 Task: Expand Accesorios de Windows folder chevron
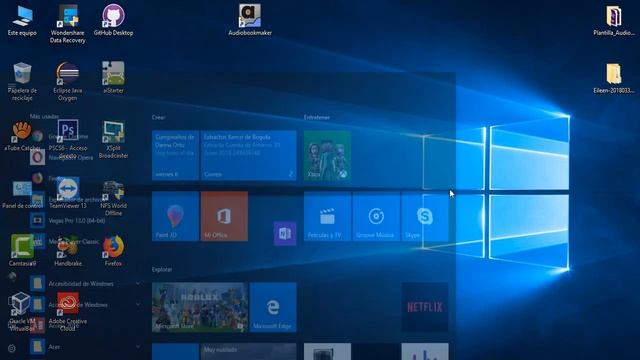(x=138, y=304)
